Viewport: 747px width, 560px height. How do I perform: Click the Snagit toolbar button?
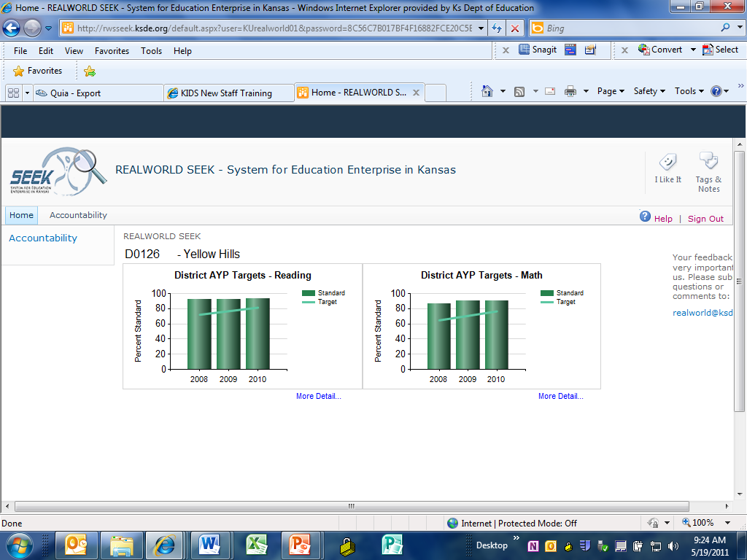[x=538, y=50]
